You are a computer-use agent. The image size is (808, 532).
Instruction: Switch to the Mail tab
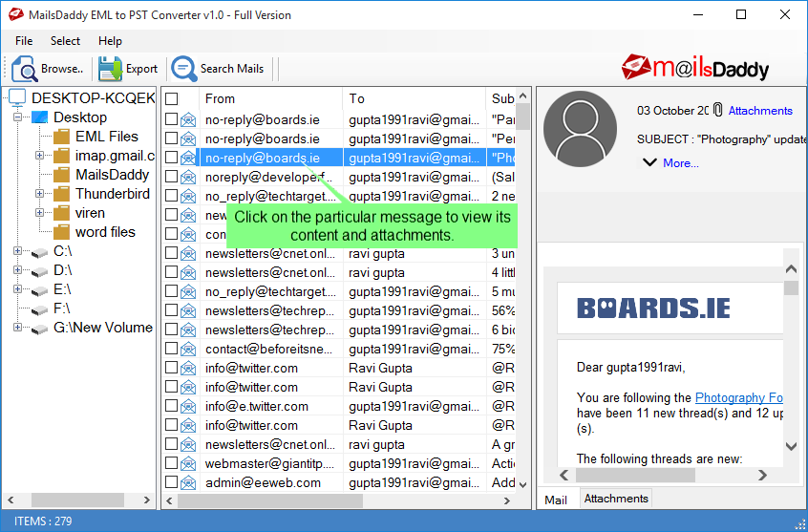pos(556,500)
